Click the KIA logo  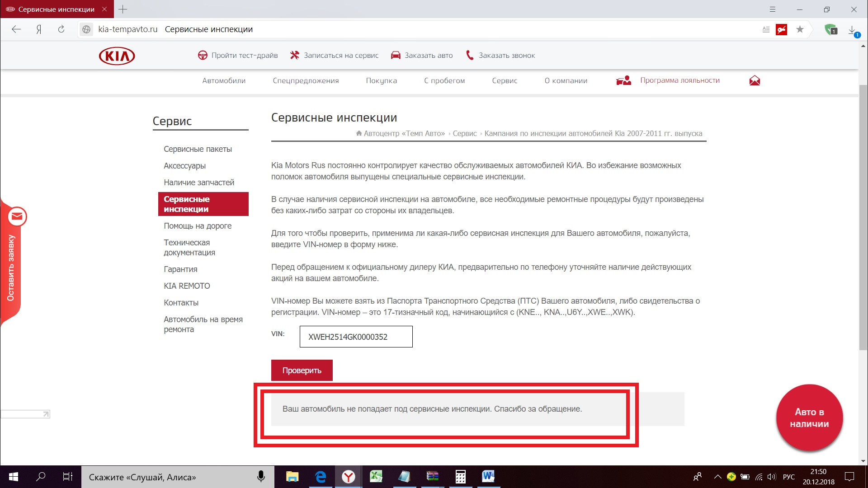[x=117, y=56]
